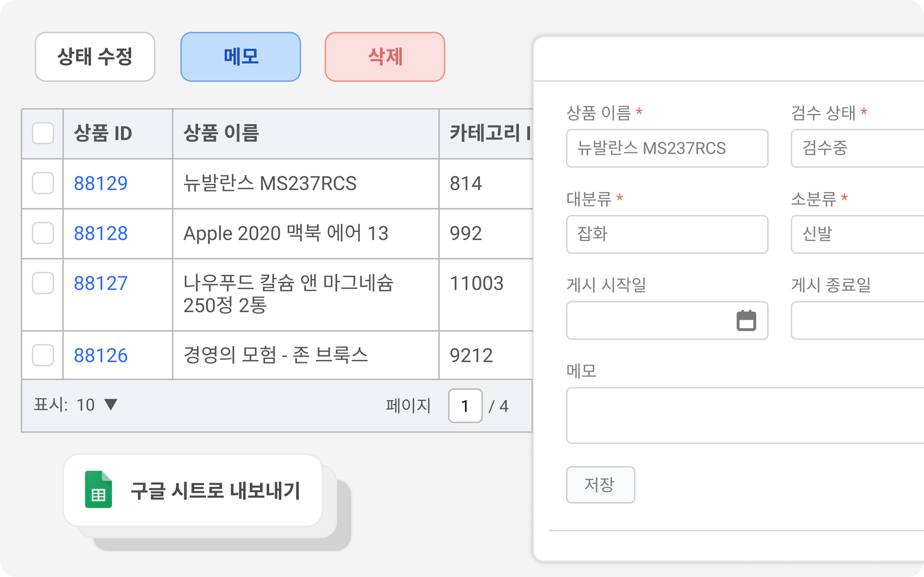Click the page number input box
Image resolution: width=924 pixels, height=577 pixels.
[x=465, y=406]
